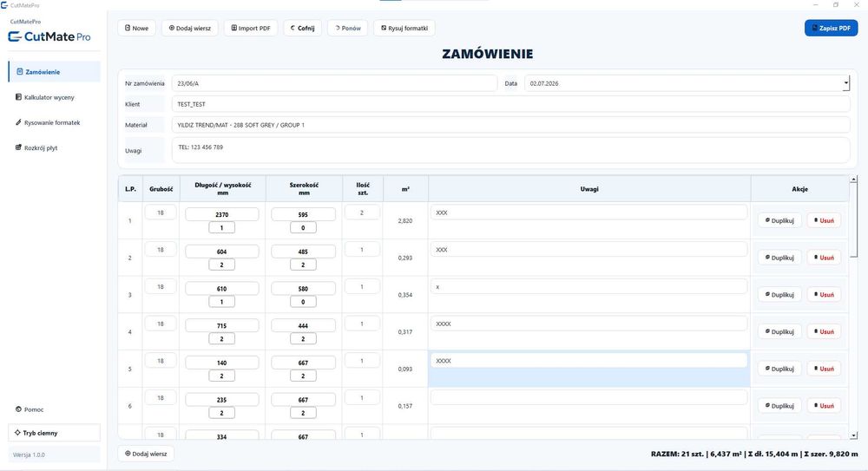Duplicate row 1 with Duplikuj
The width and height of the screenshot is (868, 471).
tap(779, 220)
